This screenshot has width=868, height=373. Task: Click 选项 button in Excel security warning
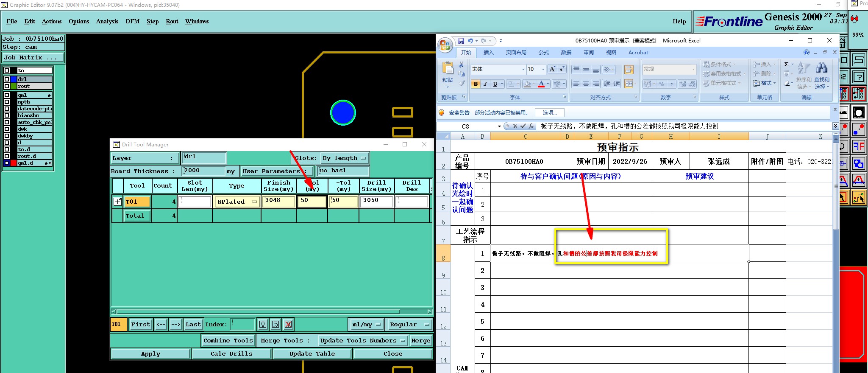(x=550, y=112)
